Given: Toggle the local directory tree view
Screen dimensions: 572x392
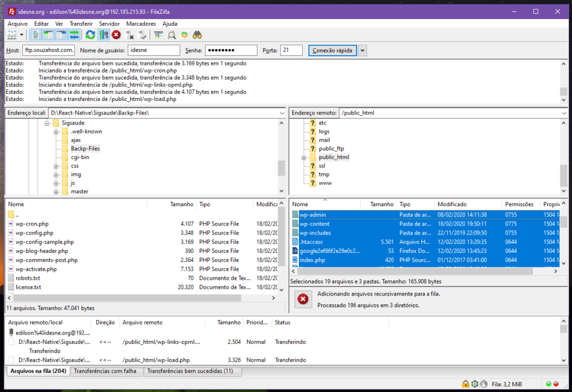Looking at the screenshot, I should (48, 35).
